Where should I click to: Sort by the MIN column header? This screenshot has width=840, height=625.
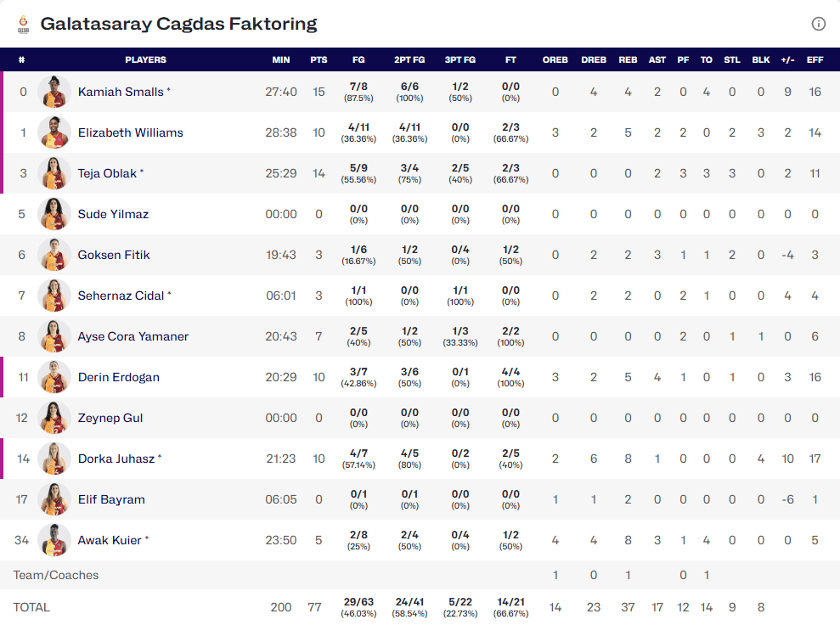point(281,59)
